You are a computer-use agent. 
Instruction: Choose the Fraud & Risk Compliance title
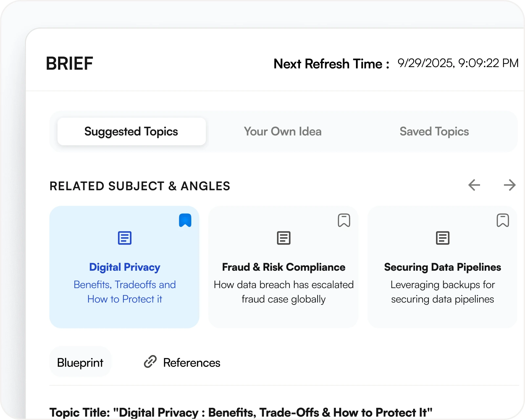pos(283,267)
